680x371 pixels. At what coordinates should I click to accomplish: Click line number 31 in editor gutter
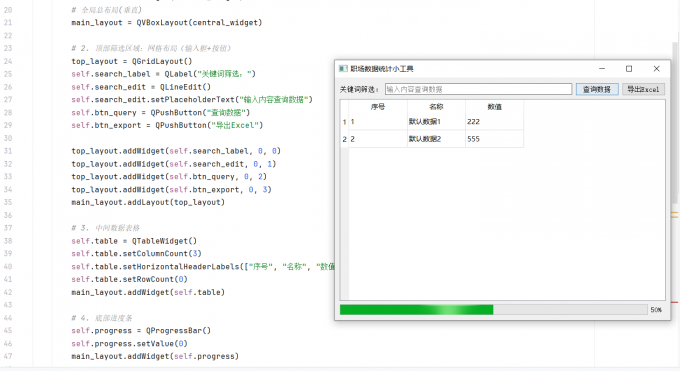tap(8, 151)
